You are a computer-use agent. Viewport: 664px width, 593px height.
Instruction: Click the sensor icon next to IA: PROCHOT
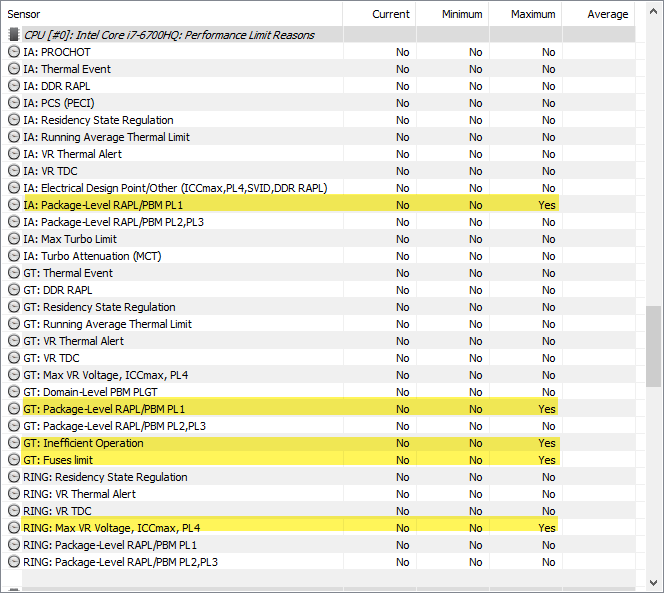tap(14, 52)
